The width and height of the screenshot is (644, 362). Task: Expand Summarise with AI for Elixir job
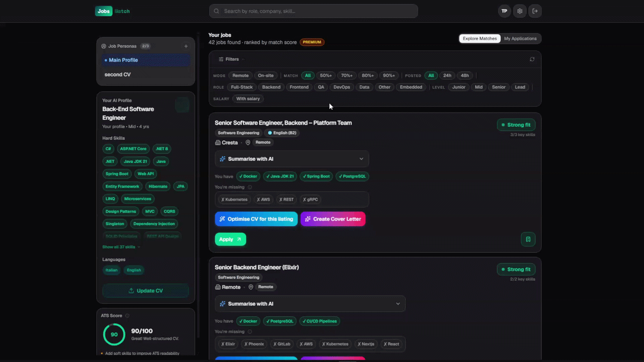[x=310, y=304]
